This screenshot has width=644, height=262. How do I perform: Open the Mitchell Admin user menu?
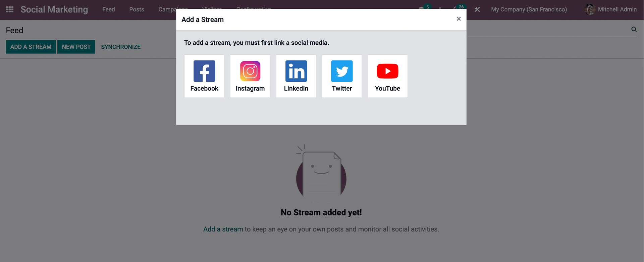610,9
